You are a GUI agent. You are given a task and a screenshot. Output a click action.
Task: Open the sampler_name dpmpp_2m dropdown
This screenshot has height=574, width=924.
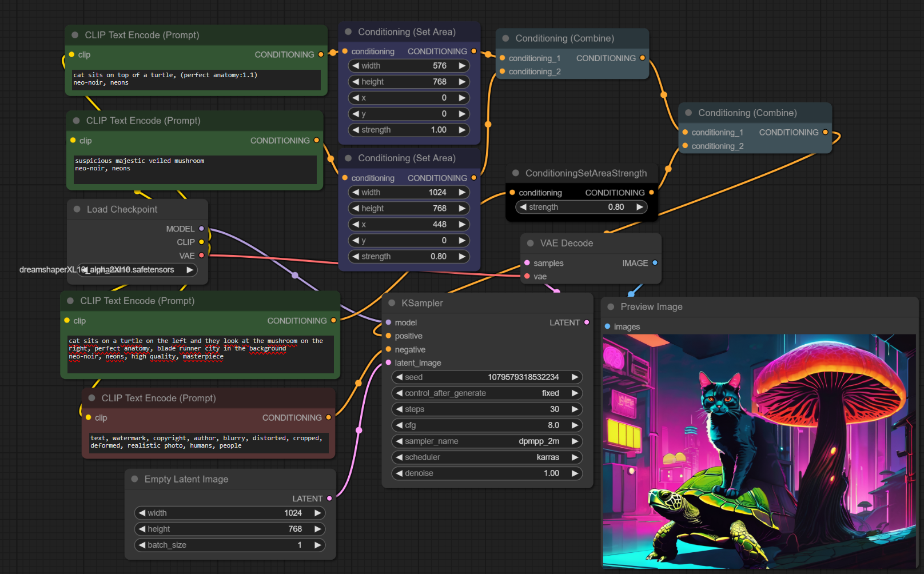pyautogui.click(x=487, y=441)
